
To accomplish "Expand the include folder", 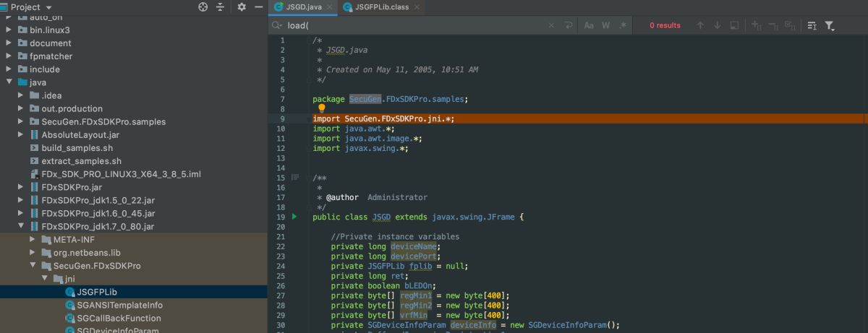I will coord(9,69).
